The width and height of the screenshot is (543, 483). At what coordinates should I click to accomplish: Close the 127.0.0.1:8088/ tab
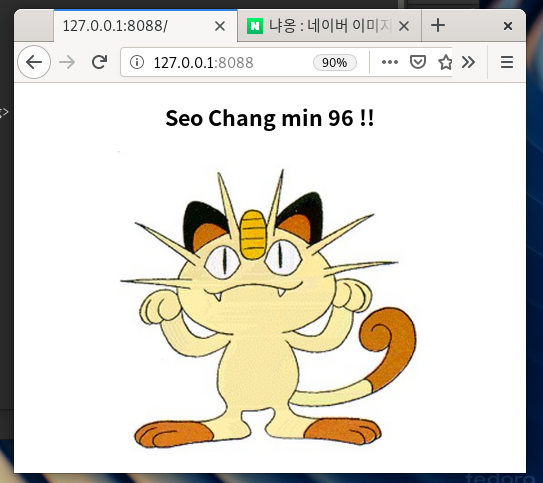tap(220, 26)
